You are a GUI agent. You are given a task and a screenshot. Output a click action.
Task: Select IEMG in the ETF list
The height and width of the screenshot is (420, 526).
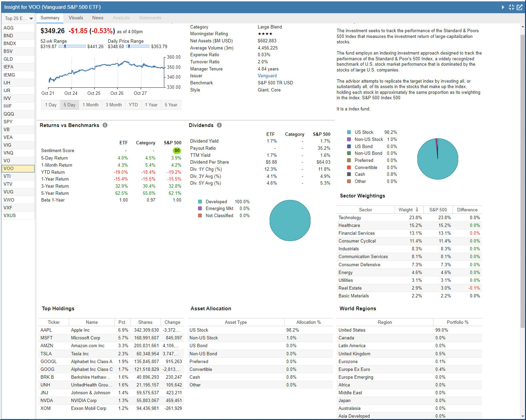[18, 75]
